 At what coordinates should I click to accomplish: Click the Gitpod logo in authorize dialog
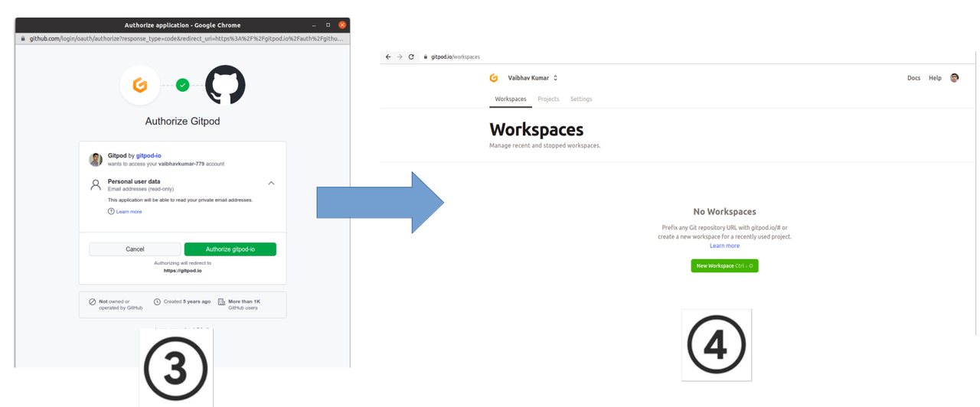pyautogui.click(x=140, y=85)
